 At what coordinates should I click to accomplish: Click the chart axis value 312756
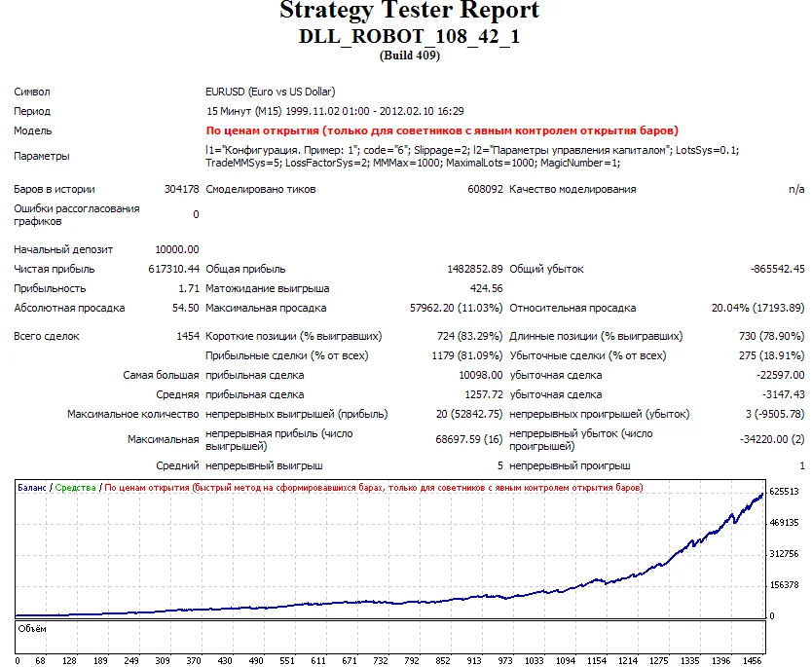tap(784, 554)
